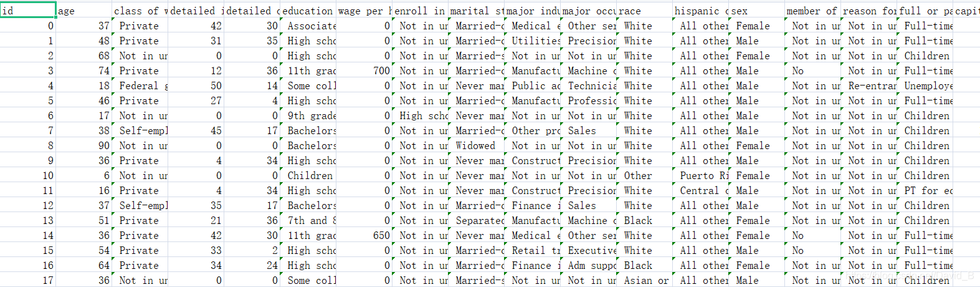Click the 'age' column header cell
The height and width of the screenshot is (287, 980).
[x=84, y=11]
